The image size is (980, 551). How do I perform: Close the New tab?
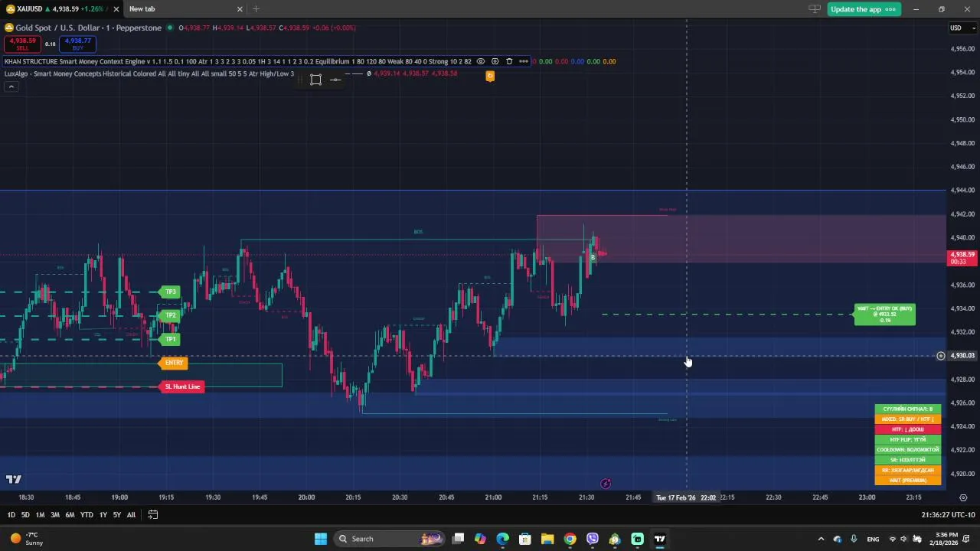click(240, 9)
